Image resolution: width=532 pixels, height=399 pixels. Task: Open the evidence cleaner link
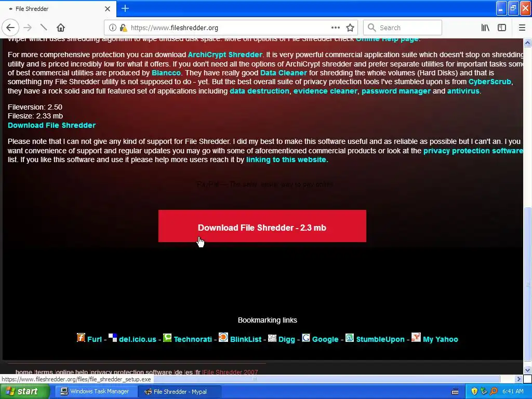tap(325, 91)
